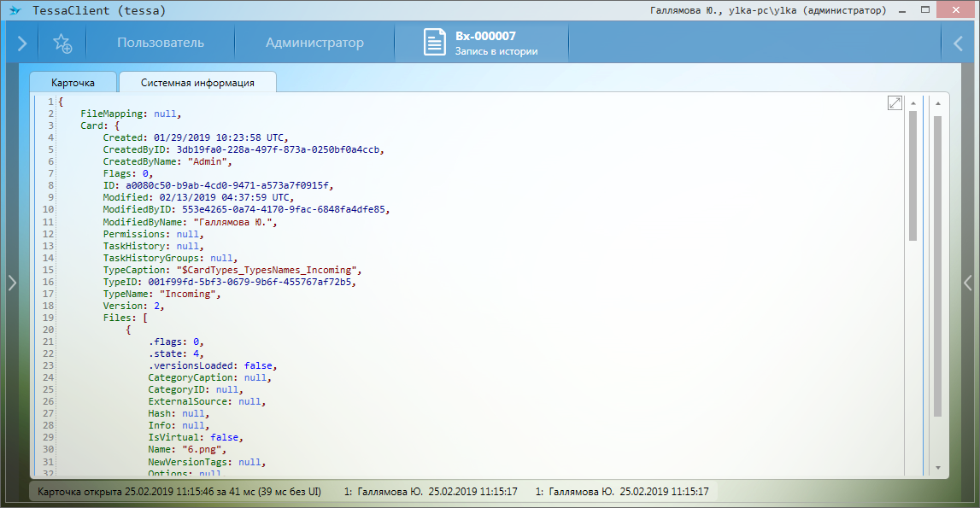Expand the JSON viewer to full size
980x508 pixels.
(895, 103)
